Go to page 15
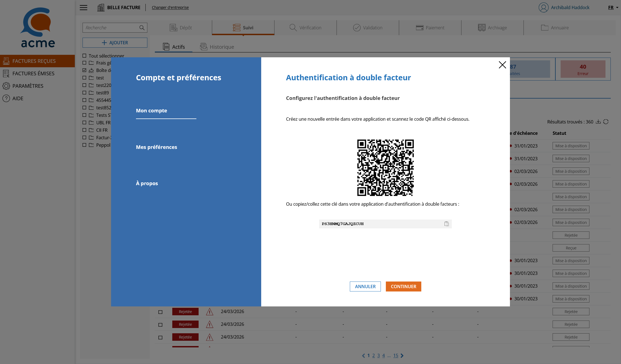The width and height of the screenshot is (621, 364). (x=396, y=356)
